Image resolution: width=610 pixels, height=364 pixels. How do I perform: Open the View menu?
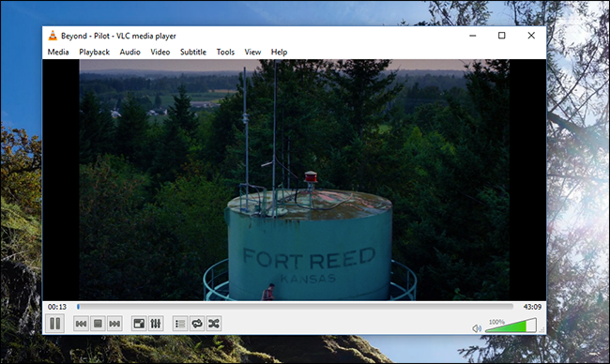(252, 53)
